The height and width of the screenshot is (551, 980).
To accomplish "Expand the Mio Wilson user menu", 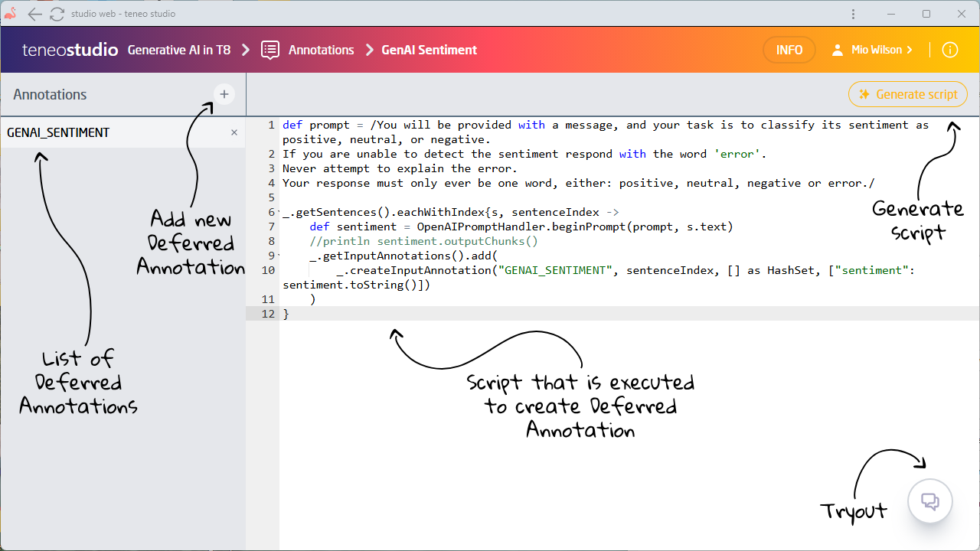I will coord(872,50).
